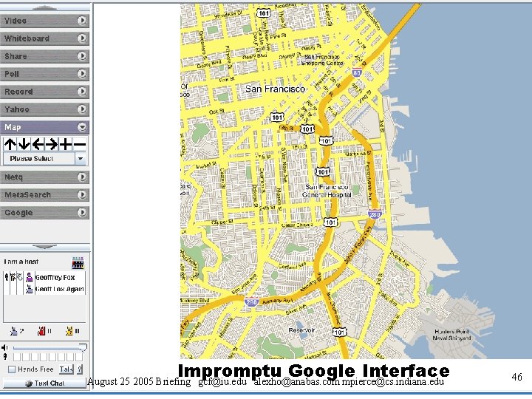Pan map up with up arrow
532x399 pixels.
click(10, 144)
